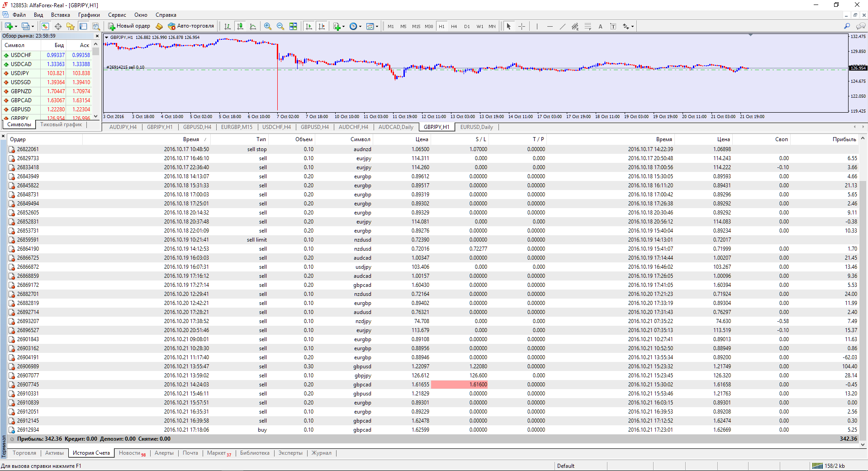Screen dimensions: 868x471
Task: Toggle chart shift icon
Action: coord(322,26)
